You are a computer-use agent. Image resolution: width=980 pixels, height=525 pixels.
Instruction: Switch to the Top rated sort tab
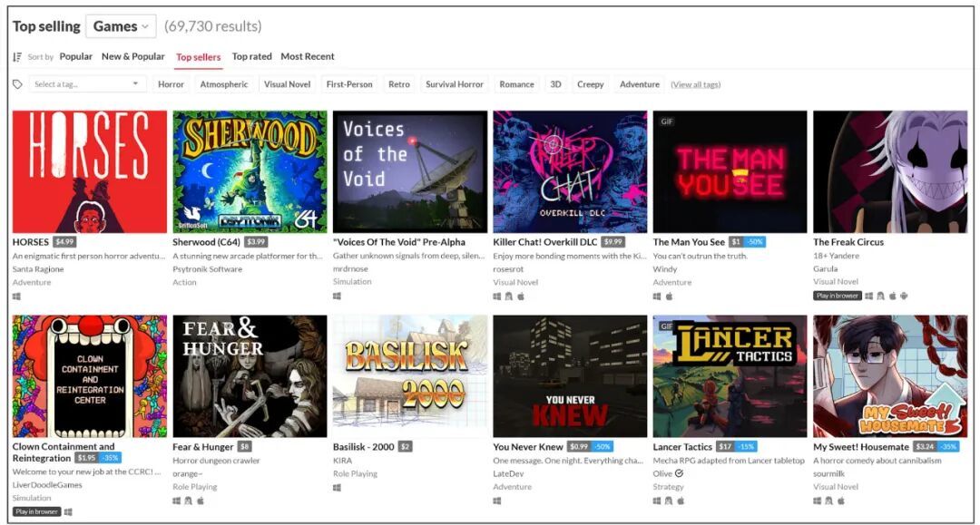pyautogui.click(x=252, y=56)
